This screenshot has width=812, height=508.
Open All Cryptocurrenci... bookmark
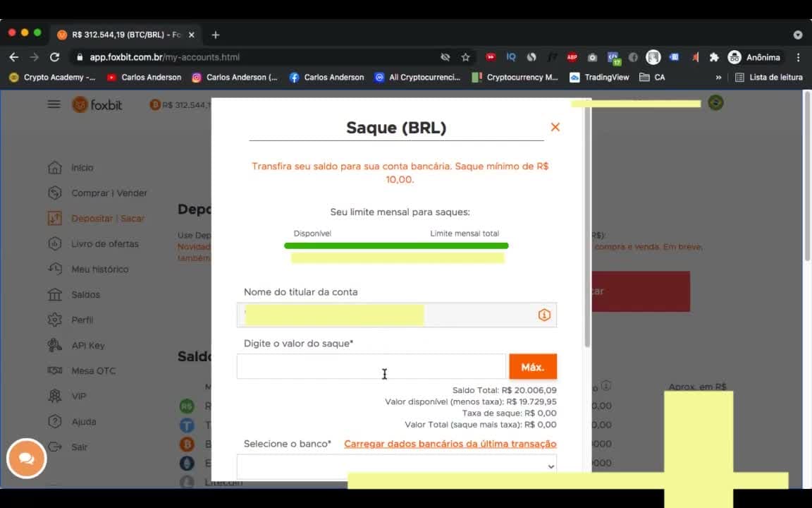[x=417, y=77]
